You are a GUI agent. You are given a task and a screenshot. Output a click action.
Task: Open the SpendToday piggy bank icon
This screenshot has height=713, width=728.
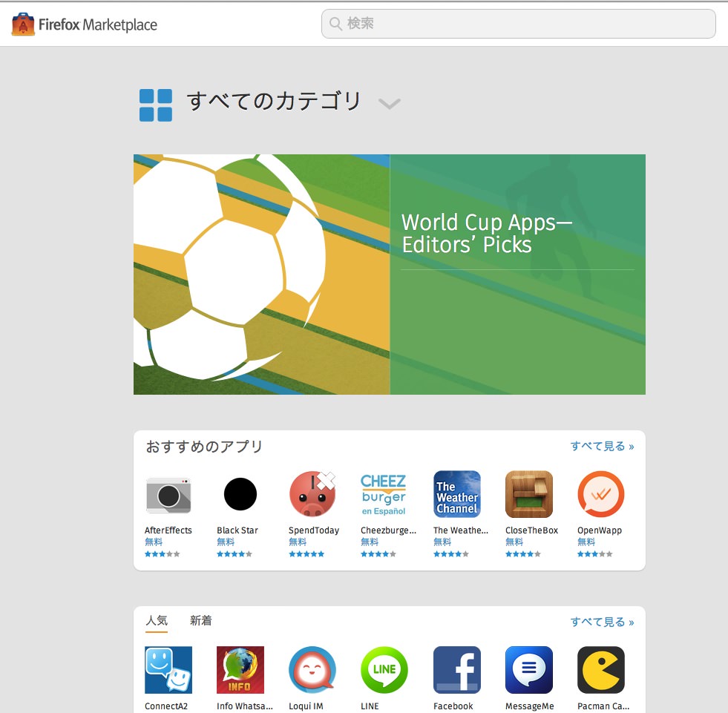click(312, 494)
